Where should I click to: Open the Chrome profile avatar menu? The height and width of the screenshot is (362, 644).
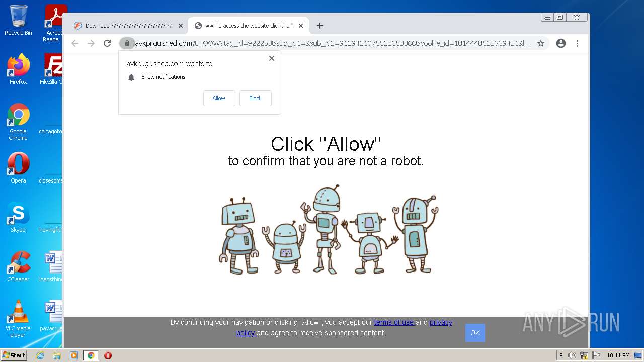[561, 43]
